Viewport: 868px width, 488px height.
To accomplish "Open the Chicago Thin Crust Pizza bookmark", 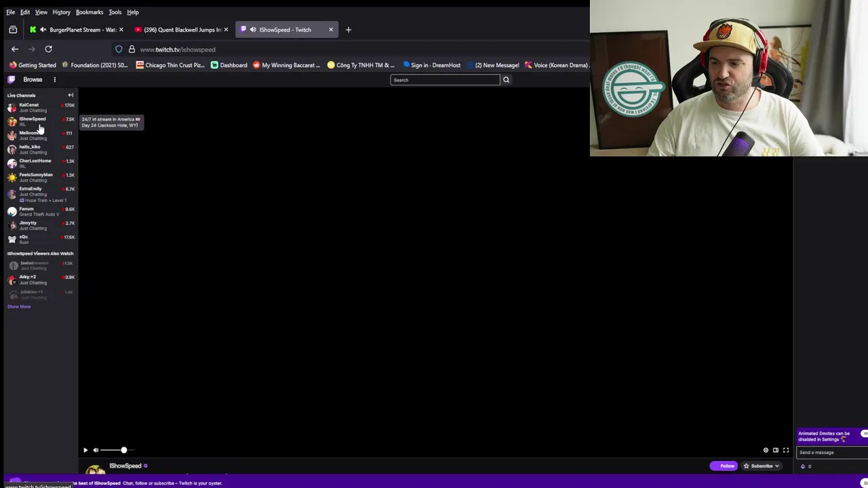I will click(x=170, y=65).
